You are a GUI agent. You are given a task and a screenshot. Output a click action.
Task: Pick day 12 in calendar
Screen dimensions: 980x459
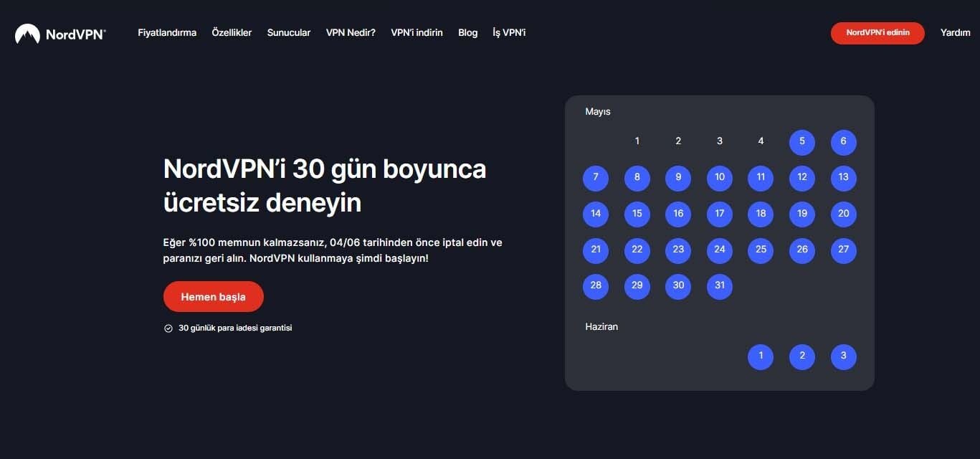pos(802,178)
